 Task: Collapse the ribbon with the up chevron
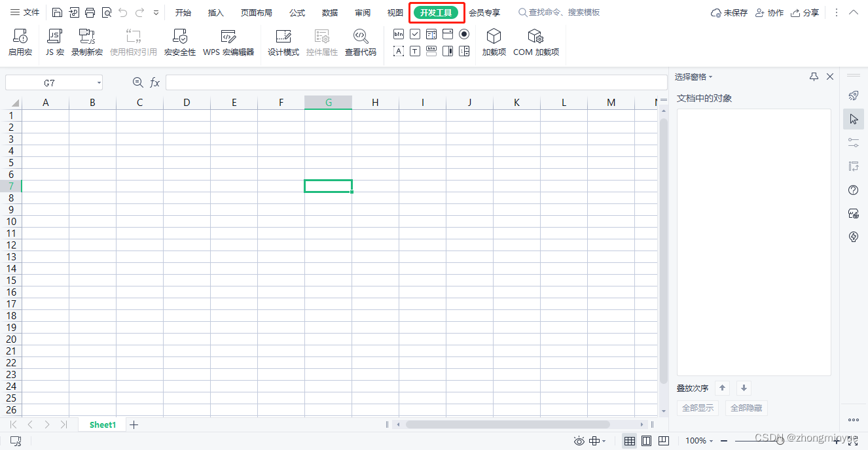854,12
